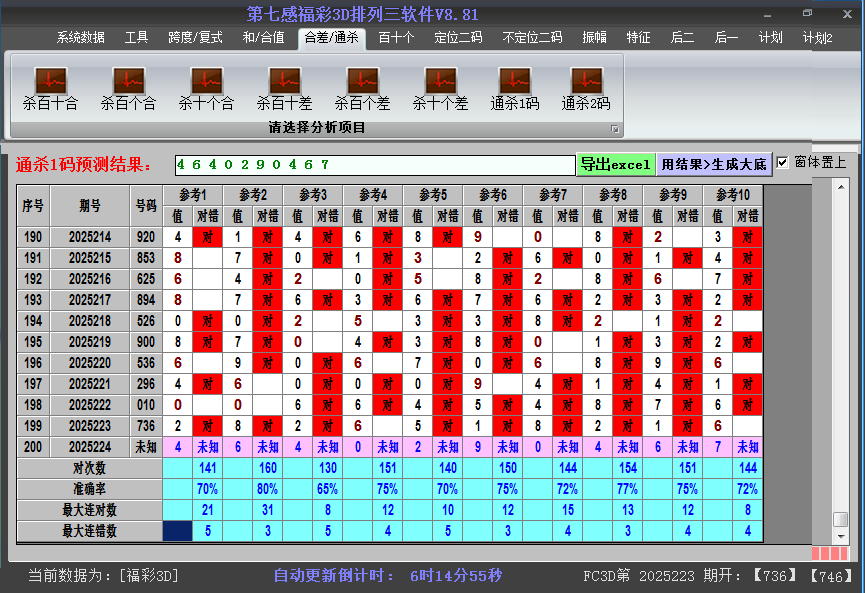Screen dimensions: 865x593
Task: Click the 参考5 column header
Action: click(432, 195)
